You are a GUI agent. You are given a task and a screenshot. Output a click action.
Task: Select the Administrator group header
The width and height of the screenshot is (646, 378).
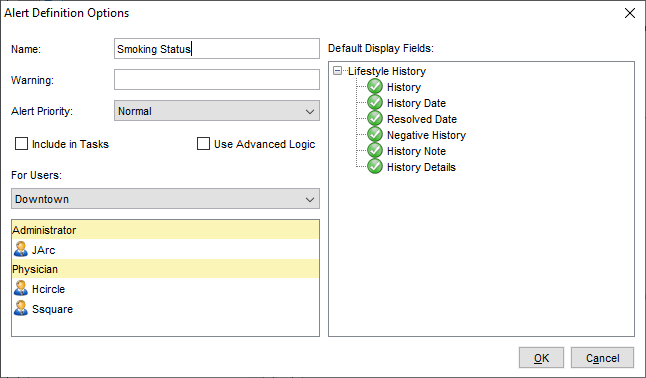(165, 230)
